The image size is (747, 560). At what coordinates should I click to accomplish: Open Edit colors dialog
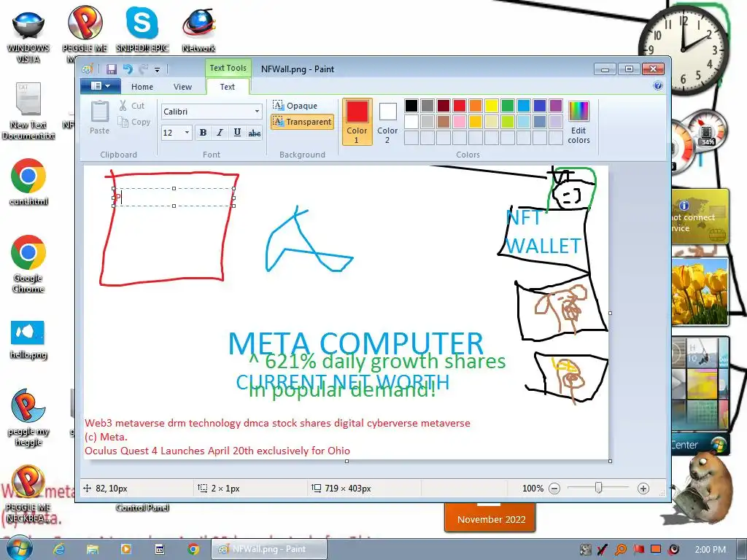578,122
